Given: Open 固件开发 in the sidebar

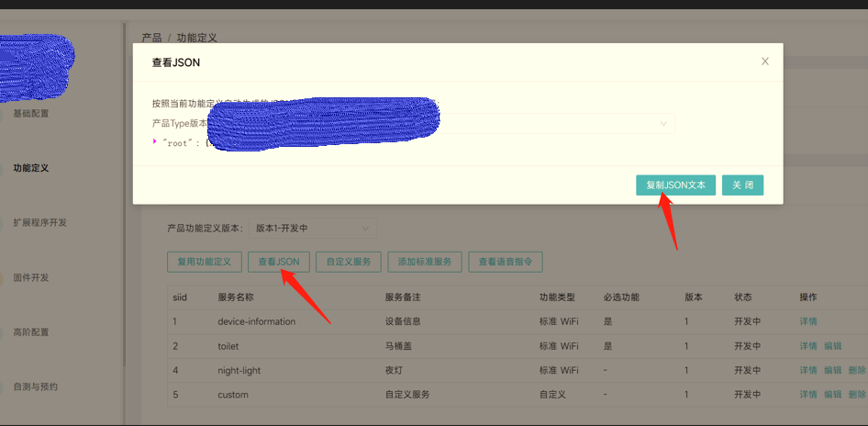Looking at the screenshot, I should click(31, 277).
